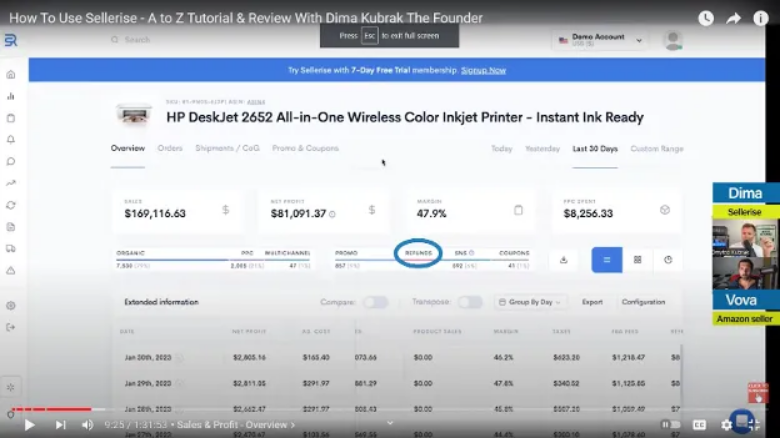The width and height of the screenshot is (780, 438).
Task: Open the shipping truck sidebar icon
Action: click(x=11, y=248)
